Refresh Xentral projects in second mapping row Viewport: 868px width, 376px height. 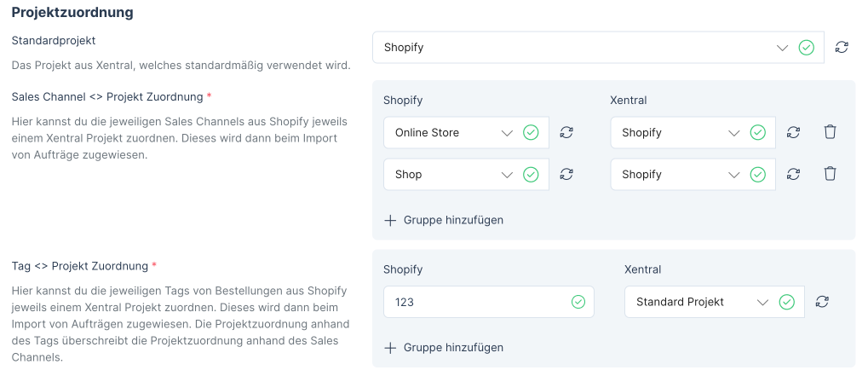tap(793, 174)
